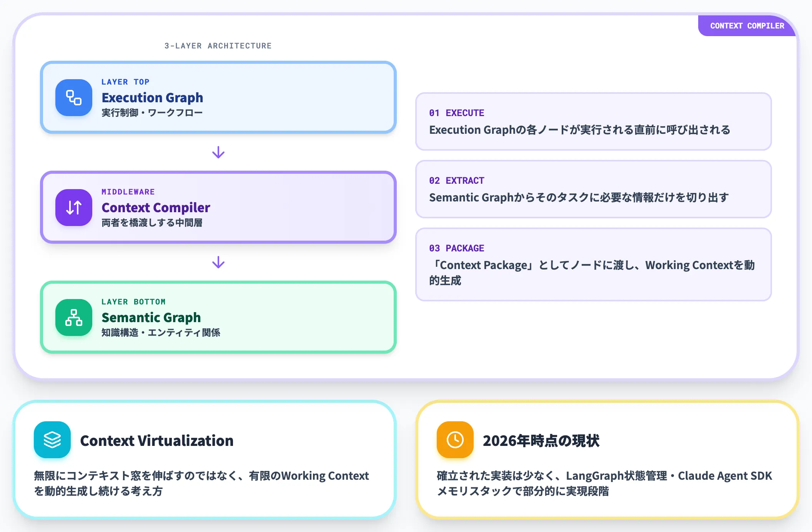Click the MIDDLEWARE label
Image resolution: width=812 pixels, height=532 pixels.
pos(128,192)
